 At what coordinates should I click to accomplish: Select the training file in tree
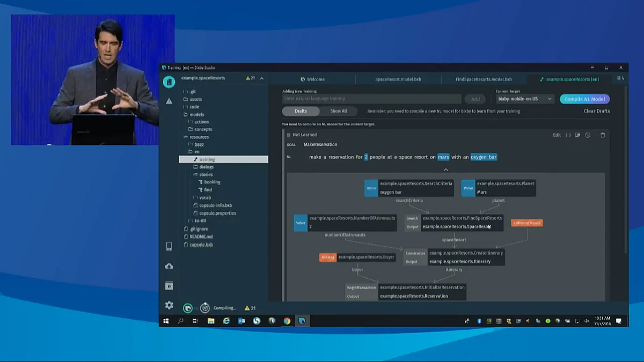[x=223, y=159]
